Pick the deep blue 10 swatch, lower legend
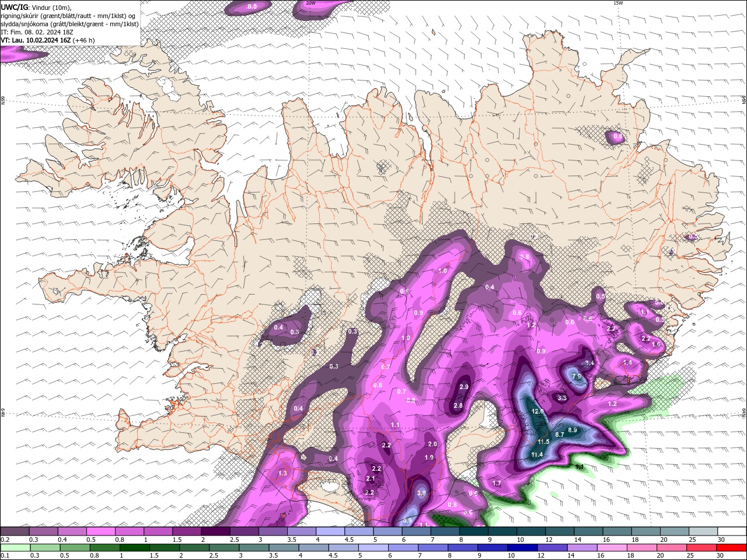The image size is (747, 560). tap(522, 548)
